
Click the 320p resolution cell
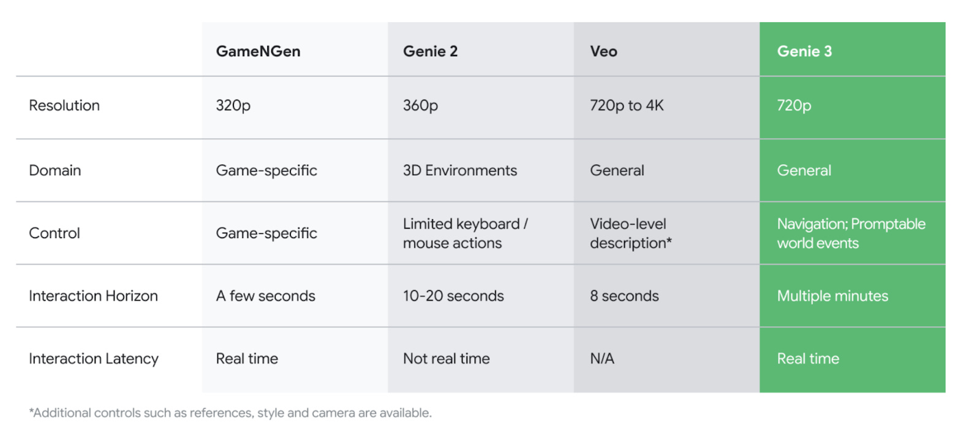pos(233,105)
